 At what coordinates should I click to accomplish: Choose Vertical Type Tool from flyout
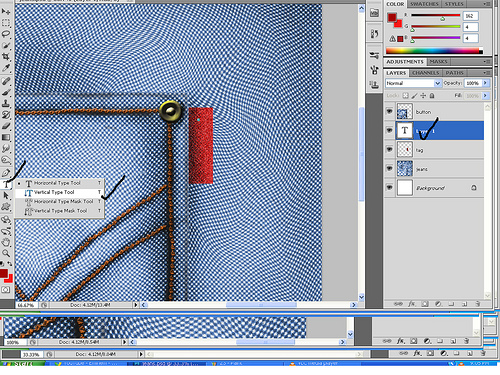point(60,192)
